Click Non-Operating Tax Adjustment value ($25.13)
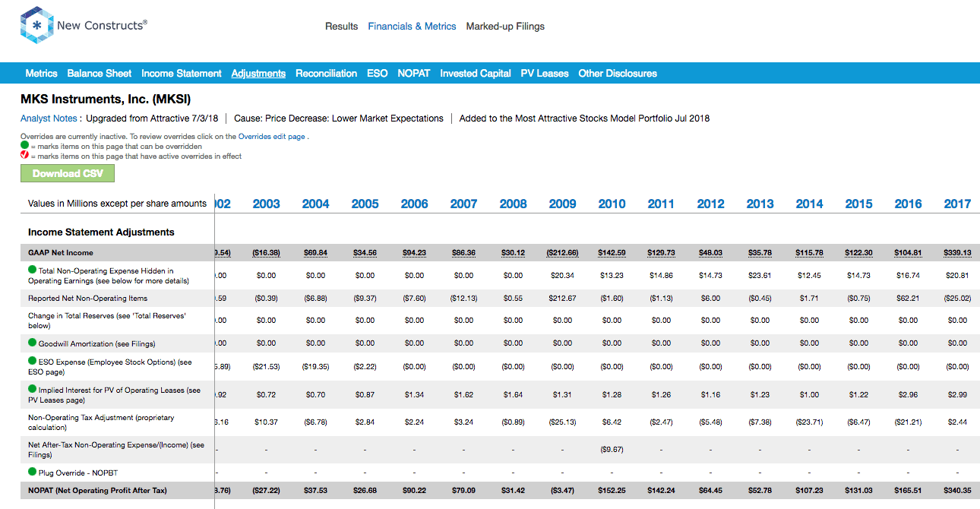 562,422
